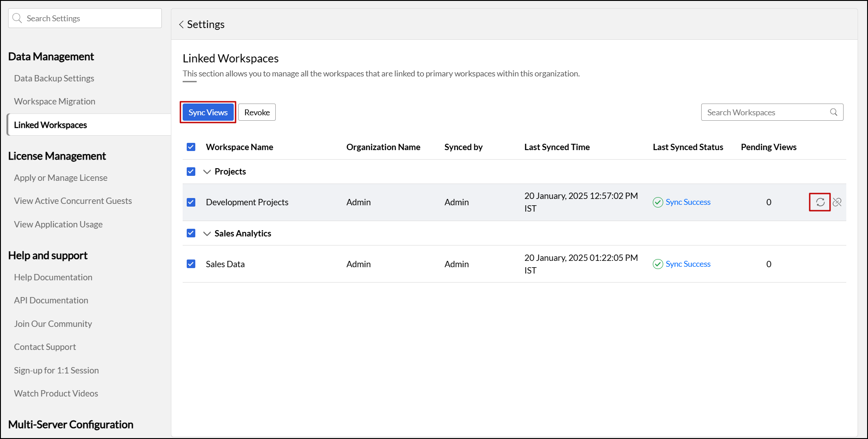
Task: Open Sync Success link for Sales Data
Action: [x=688, y=264]
